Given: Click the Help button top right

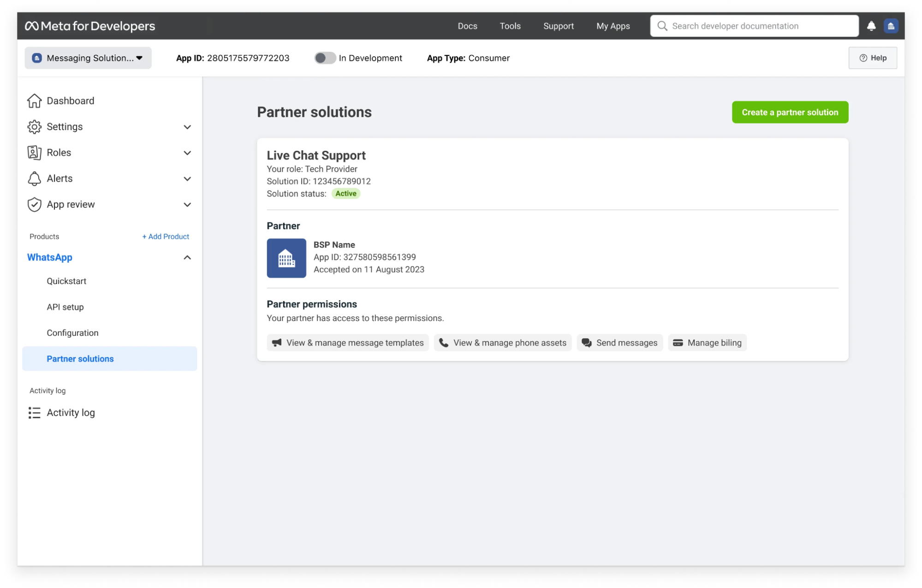Looking at the screenshot, I should (872, 58).
